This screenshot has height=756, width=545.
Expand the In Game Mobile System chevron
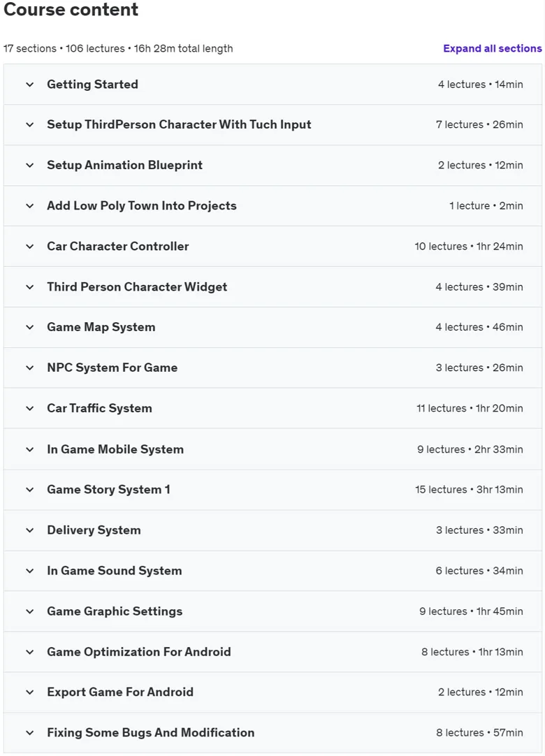click(30, 450)
